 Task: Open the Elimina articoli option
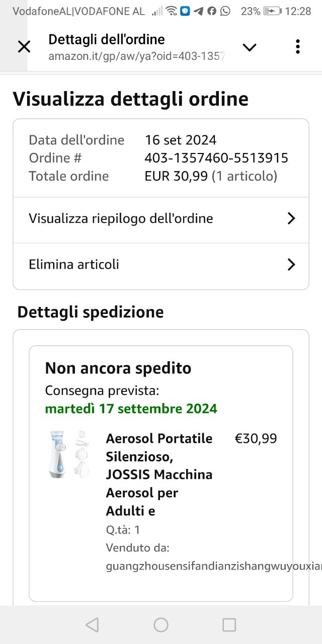[x=74, y=264]
